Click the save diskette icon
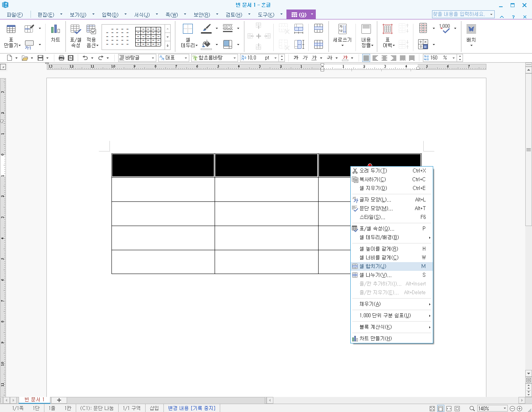The width and height of the screenshot is (532, 412). click(40, 58)
